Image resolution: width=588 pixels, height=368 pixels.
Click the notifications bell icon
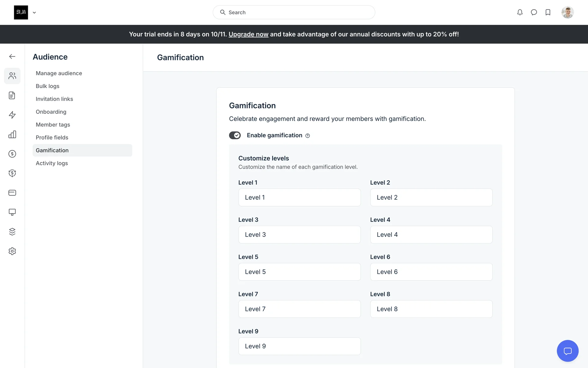coord(520,12)
